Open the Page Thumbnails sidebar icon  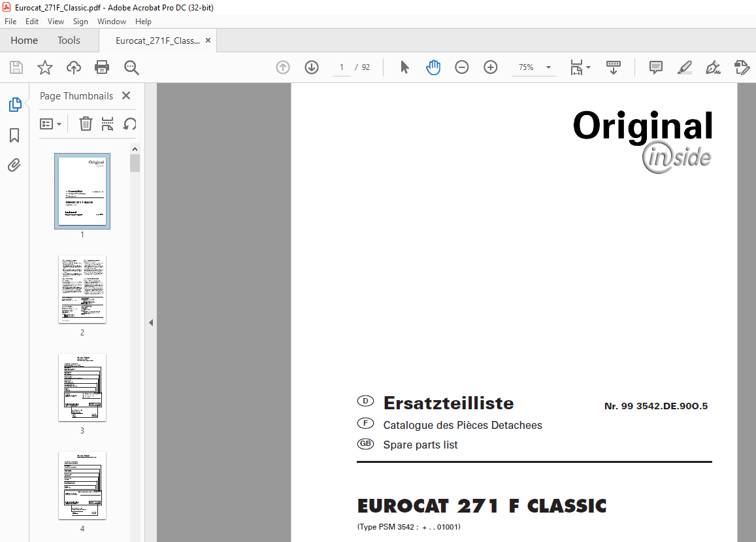point(15,104)
